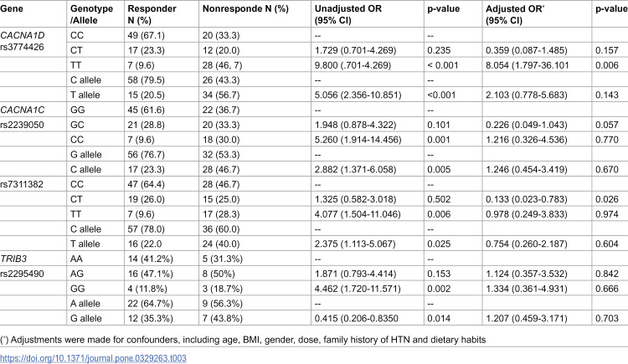
Task: Select the Genotype /Allele column header
Action: pos(92,14)
